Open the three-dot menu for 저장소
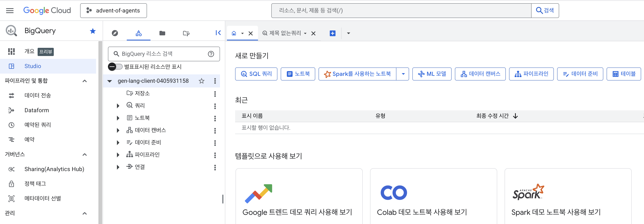Screen dimensions: 644x224 point(215,94)
